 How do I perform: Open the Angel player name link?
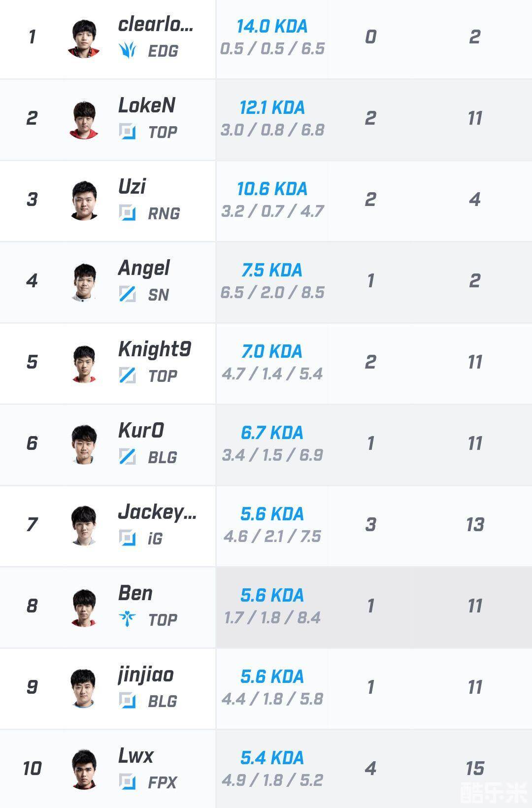144,269
